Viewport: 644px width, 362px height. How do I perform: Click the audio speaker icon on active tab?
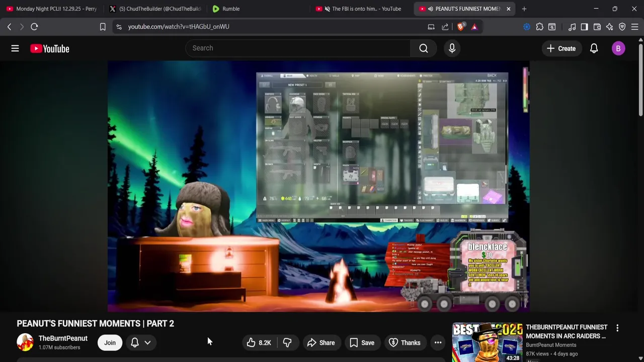(430, 9)
